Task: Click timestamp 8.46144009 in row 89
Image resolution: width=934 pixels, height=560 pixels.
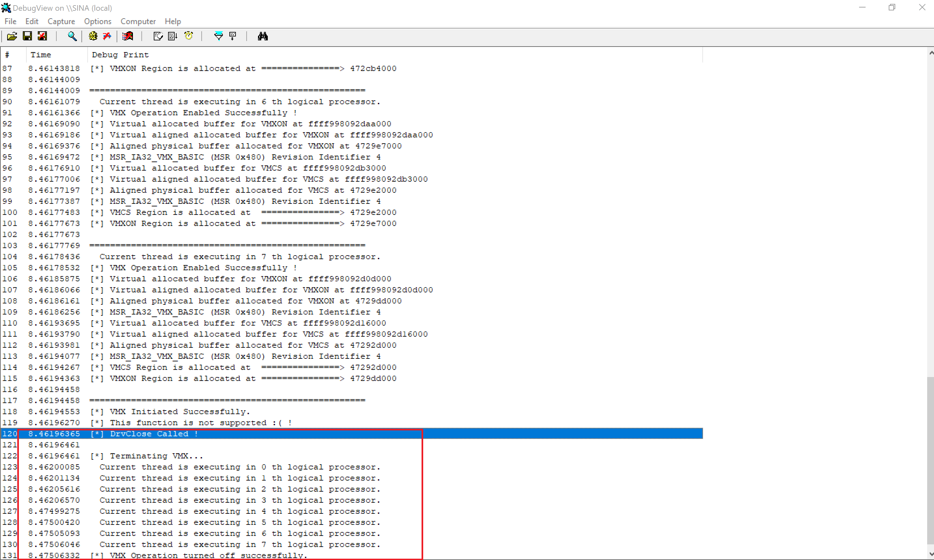Action: pyautogui.click(x=54, y=91)
